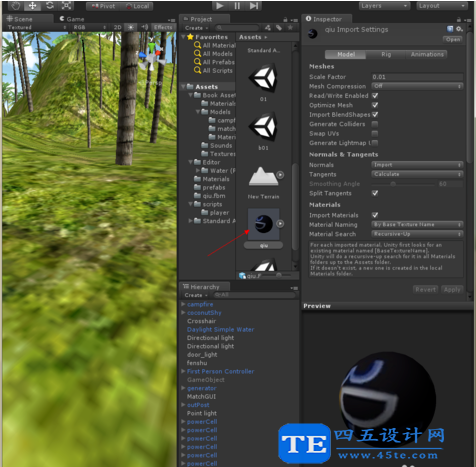Toggle Import Materials checkbox
This screenshot has width=476, height=467.
pyautogui.click(x=375, y=215)
